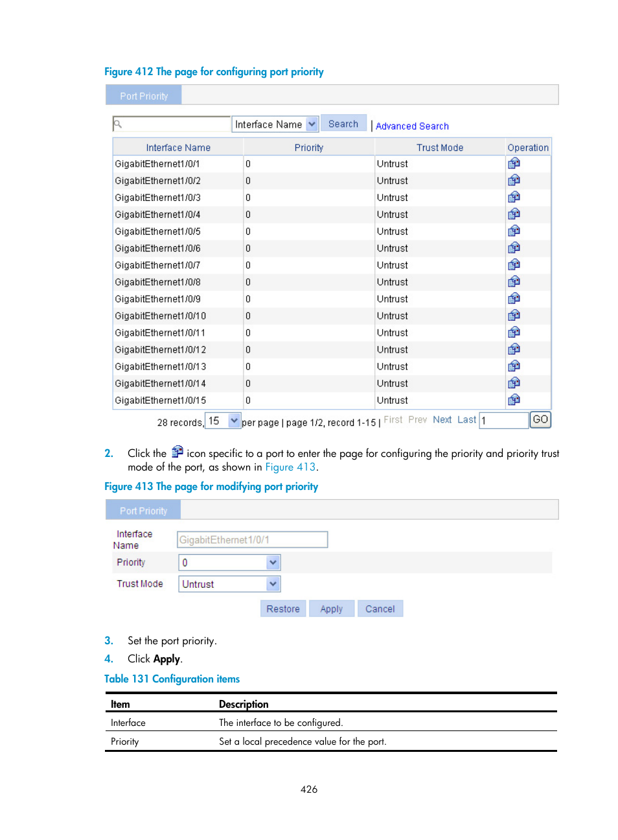The height and width of the screenshot is (840, 618).
Task: Click the 'Table 131 Configuration items' caption
Action: 172,679
